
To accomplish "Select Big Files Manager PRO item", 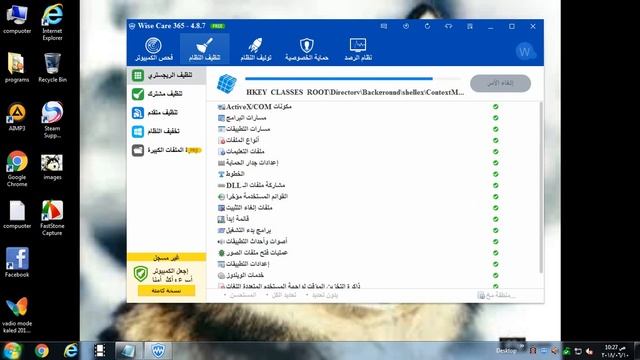I will coord(167,150).
